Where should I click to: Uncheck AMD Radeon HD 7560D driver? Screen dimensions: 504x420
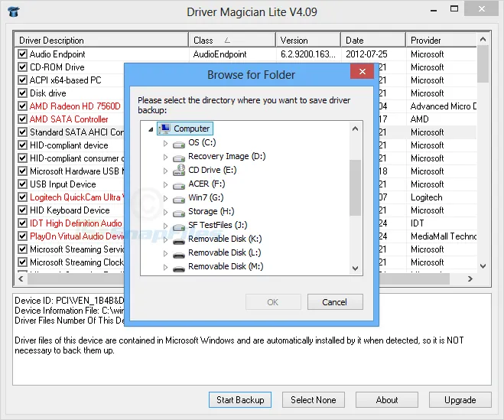coord(22,106)
